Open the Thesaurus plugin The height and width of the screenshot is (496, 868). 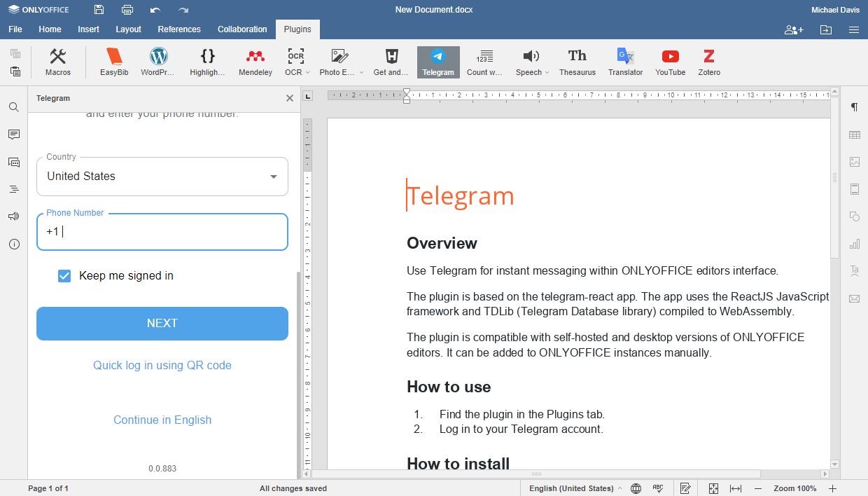[x=577, y=62]
